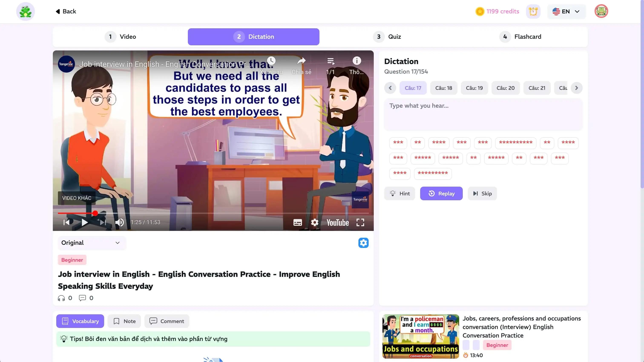The height and width of the screenshot is (362, 644).
Task: Replay the dictation audio
Action: coord(441,193)
